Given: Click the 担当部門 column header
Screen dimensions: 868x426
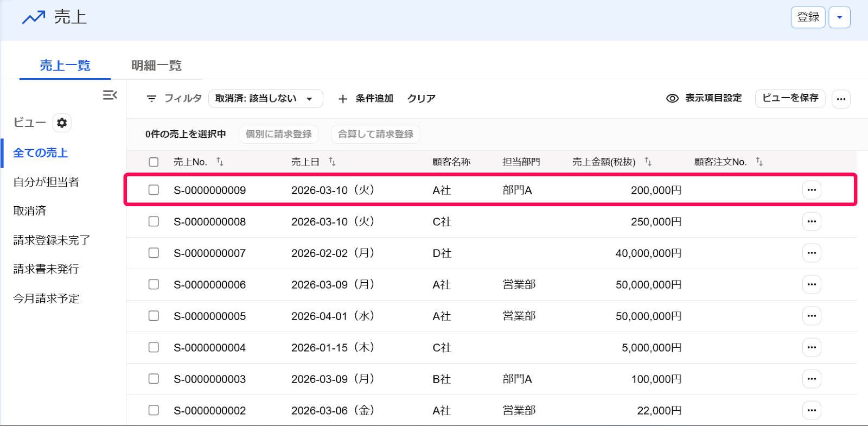Looking at the screenshot, I should point(521,162).
